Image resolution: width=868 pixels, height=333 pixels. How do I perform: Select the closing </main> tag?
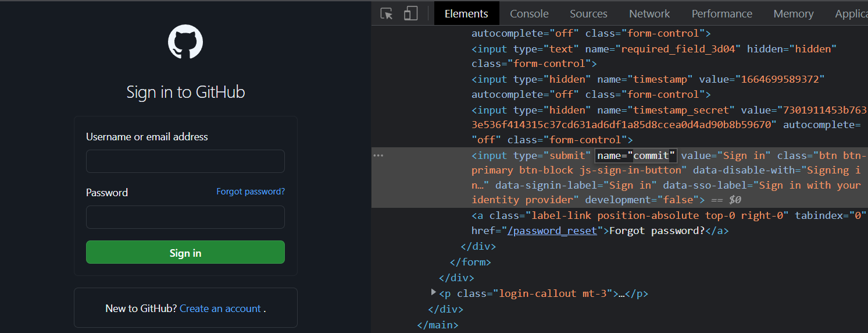click(x=438, y=325)
